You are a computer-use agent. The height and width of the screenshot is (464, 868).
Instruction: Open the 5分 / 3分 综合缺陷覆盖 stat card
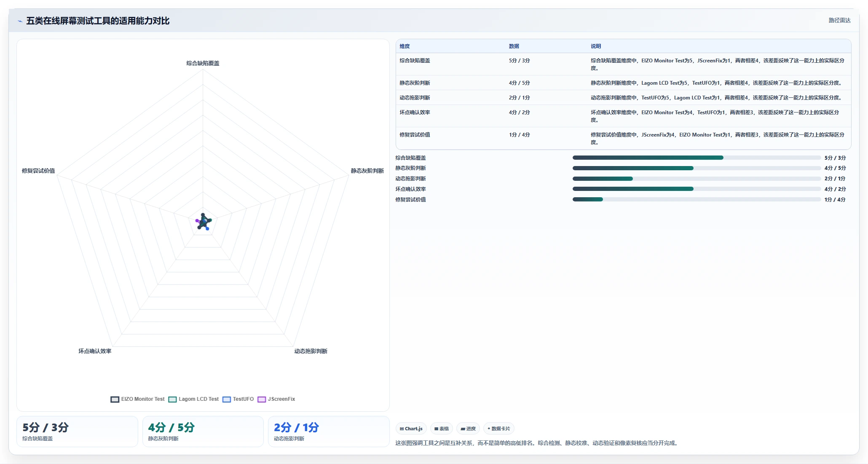[x=77, y=432]
